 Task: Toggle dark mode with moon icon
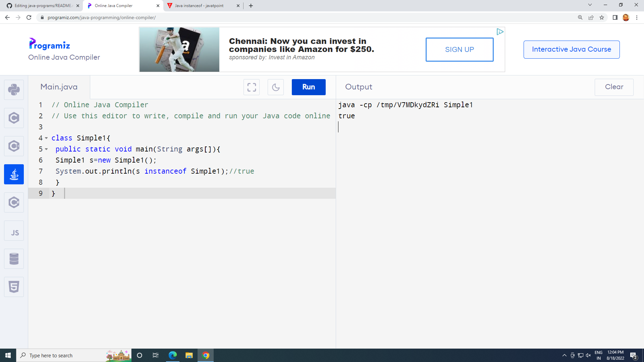275,87
